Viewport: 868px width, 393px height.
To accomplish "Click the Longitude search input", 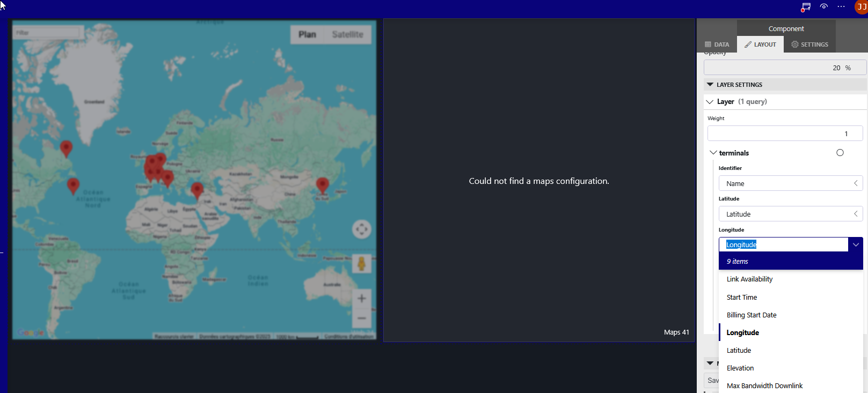I will [784, 244].
